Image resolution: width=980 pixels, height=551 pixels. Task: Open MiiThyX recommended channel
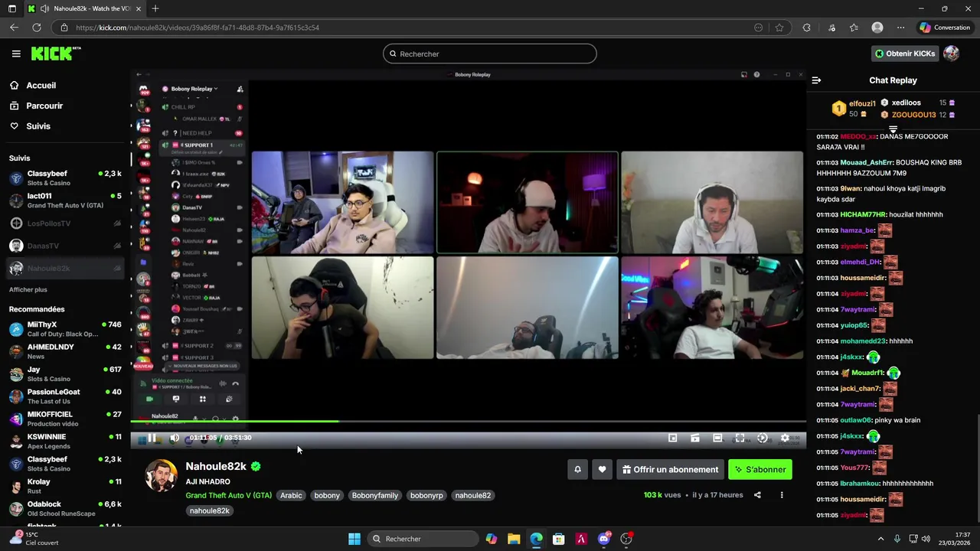pos(65,329)
